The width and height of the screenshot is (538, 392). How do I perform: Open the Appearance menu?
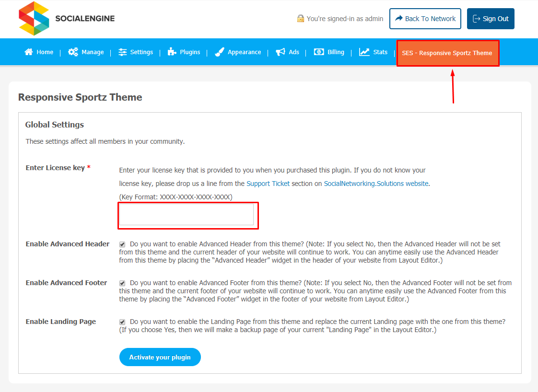pos(238,52)
